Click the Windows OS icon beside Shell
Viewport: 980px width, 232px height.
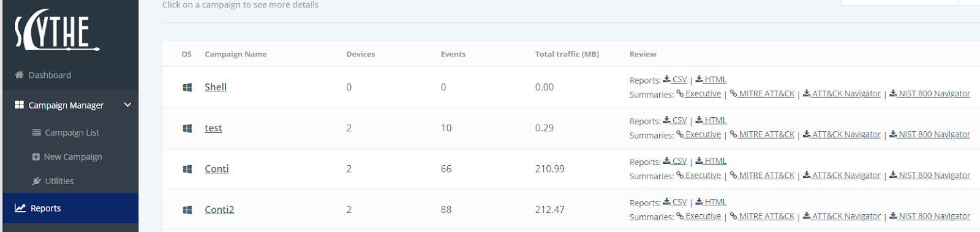tap(187, 87)
